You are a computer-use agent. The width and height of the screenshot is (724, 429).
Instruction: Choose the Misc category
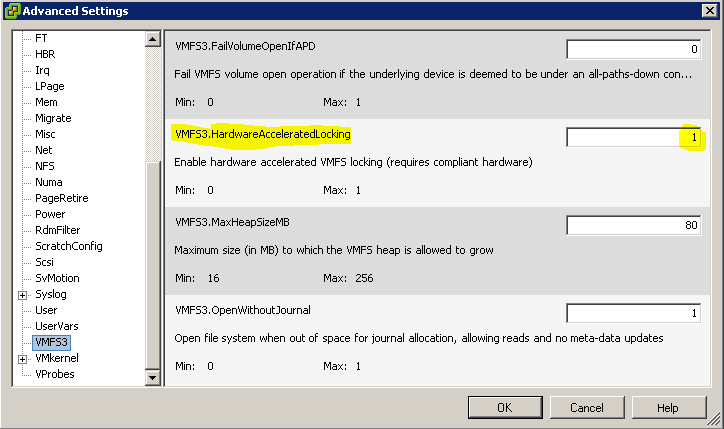coord(45,134)
